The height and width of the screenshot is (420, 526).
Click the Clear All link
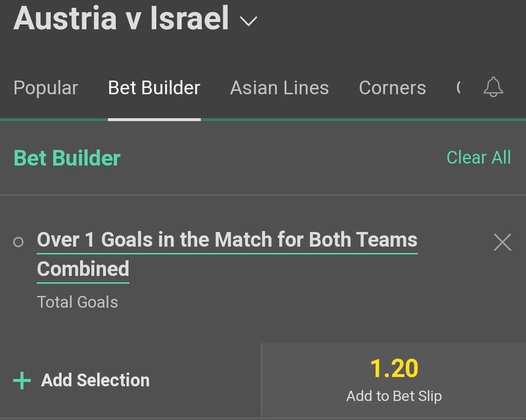click(x=479, y=157)
